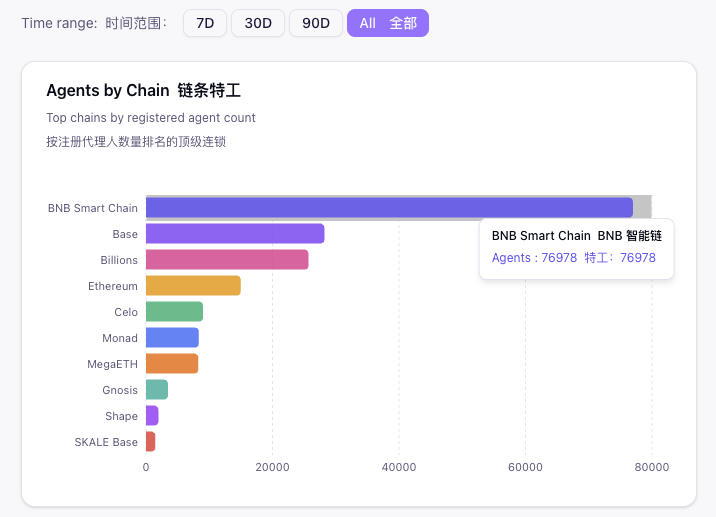
Task: Click the '按注册代理人数量排名的顶级连锁' subtitle text
Action: 136,142
